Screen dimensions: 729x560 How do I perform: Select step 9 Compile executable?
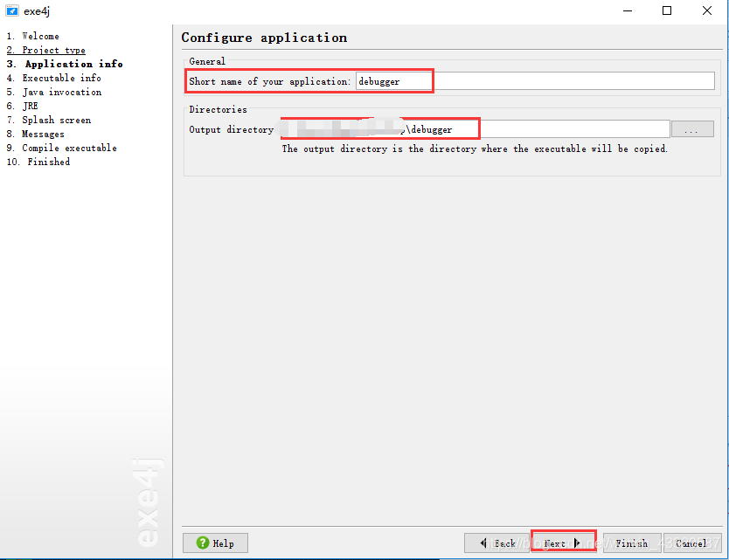[61, 148]
